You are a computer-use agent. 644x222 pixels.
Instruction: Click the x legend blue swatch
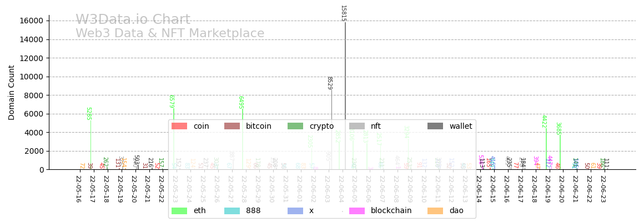[295, 211]
